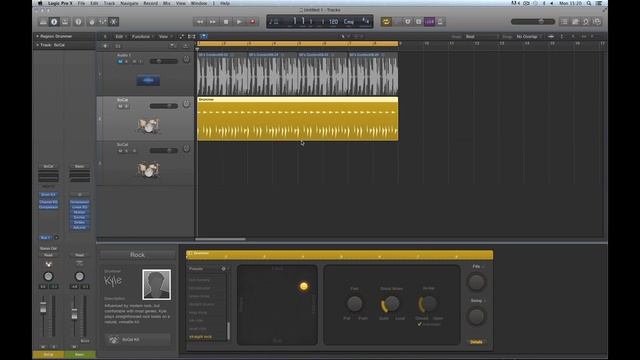Open the Channel EQ plug-in slot
640x360 pixels.
coord(48,202)
